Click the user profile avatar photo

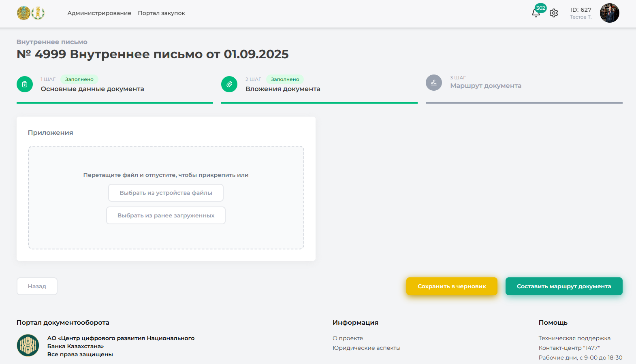click(609, 13)
